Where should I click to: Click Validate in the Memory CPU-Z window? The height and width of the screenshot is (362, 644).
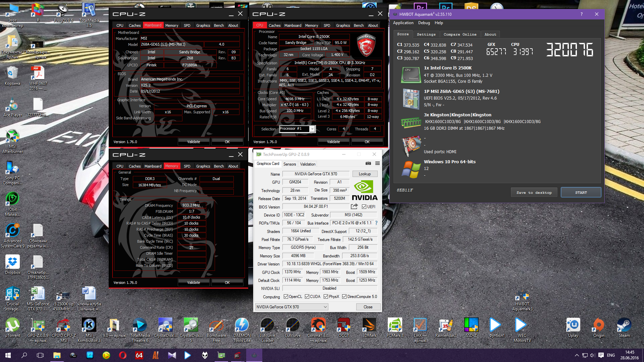click(x=194, y=283)
